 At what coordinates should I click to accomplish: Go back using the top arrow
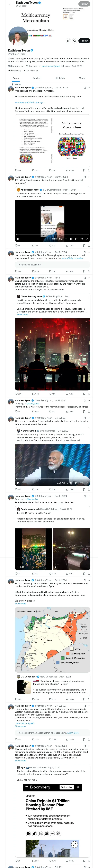[9, 4]
